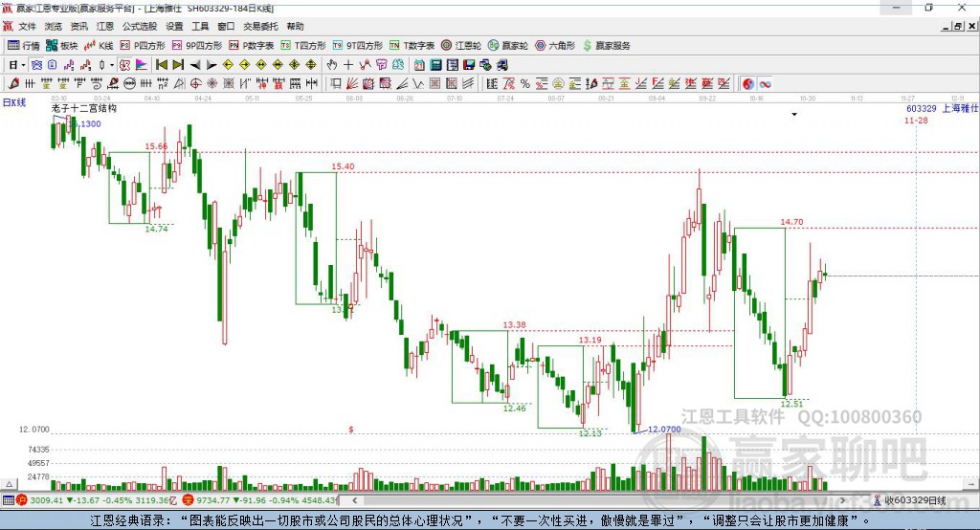Move chart left with black arrow

195,65
